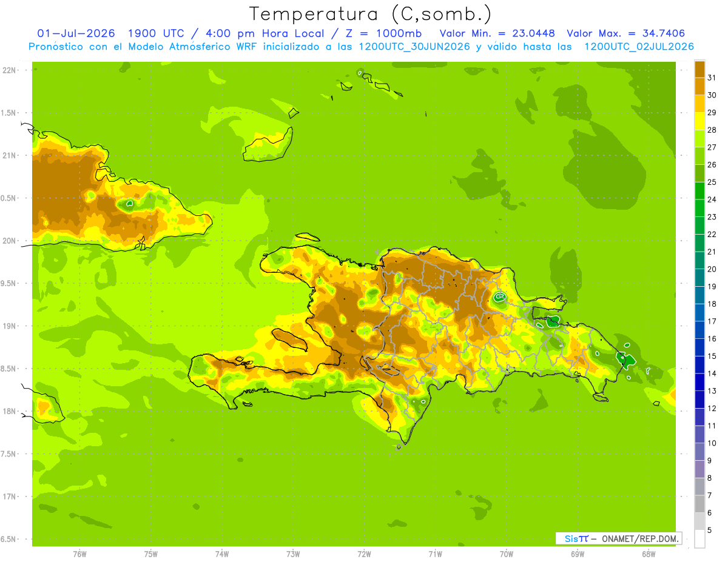
Task: Click yellow legend swatch between 28 and 29
Action: 699,121
